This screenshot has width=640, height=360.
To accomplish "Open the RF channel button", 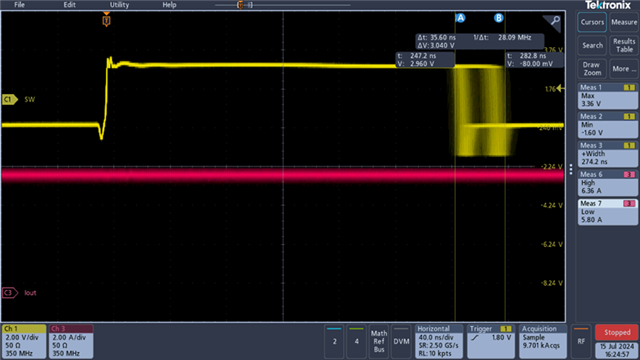I will tap(581, 341).
